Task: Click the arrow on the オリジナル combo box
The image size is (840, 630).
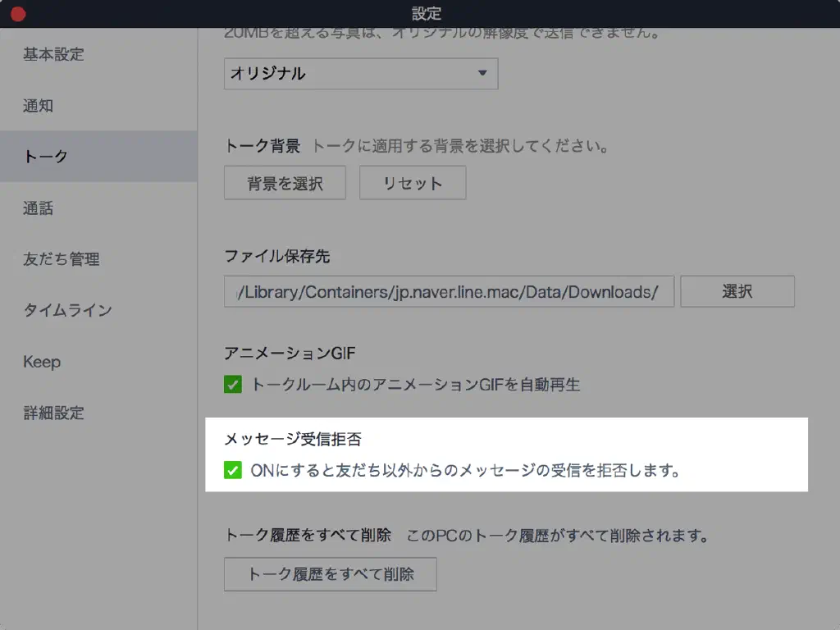Action: pyautogui.click(x=482, y=74)
